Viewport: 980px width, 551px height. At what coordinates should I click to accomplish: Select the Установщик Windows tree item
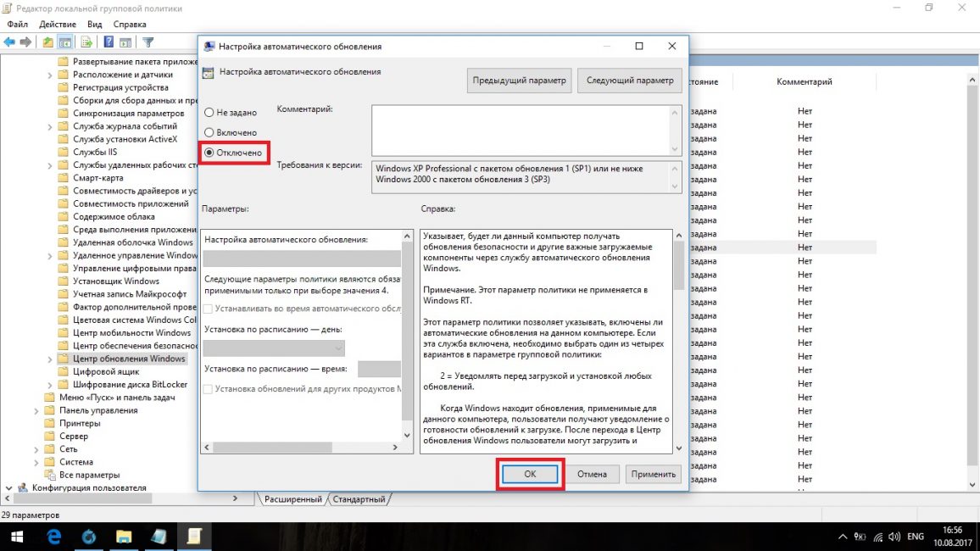[x=115, y=281]
